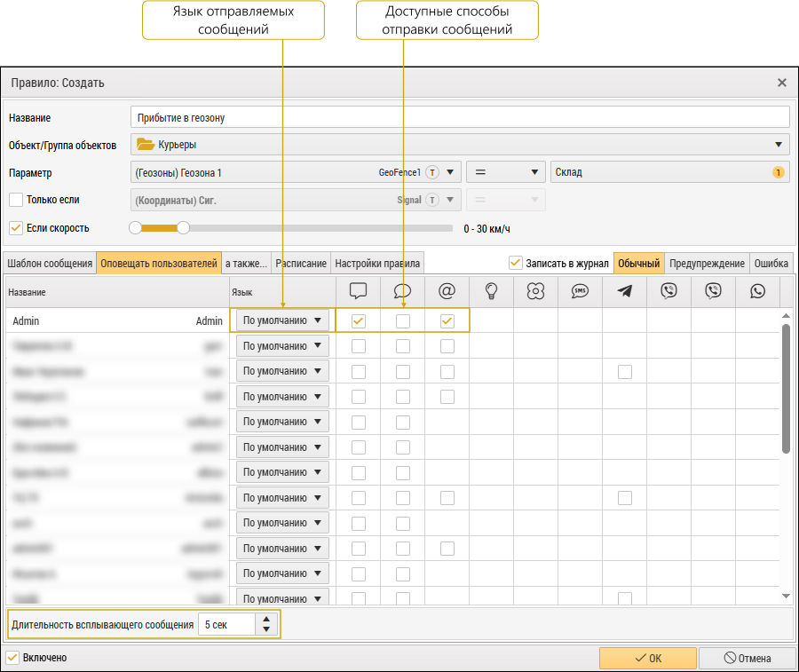Click the square speech bubble column icon
Viewport: 799px width, 672px height.
pyautogui.click(x=358, y=291)
